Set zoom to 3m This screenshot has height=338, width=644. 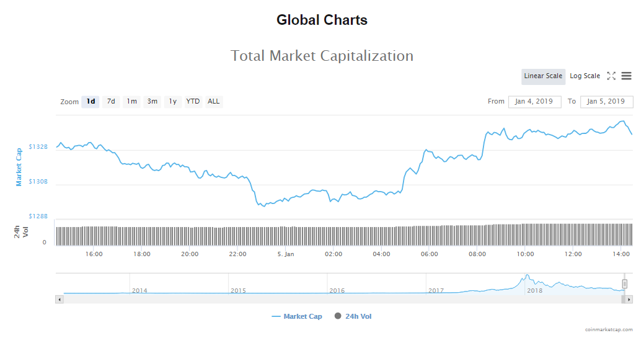tap(152, 102)
